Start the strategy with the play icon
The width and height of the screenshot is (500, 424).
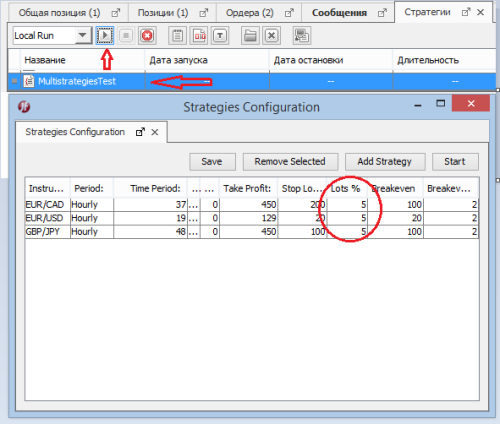click(x=105, y=35)
